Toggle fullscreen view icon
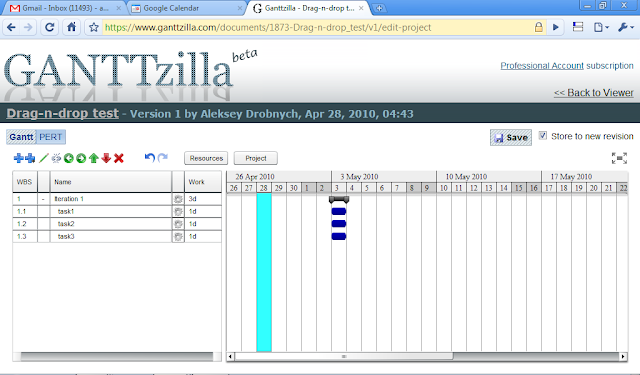Screen dimensions: 640x375 point(619,158)
